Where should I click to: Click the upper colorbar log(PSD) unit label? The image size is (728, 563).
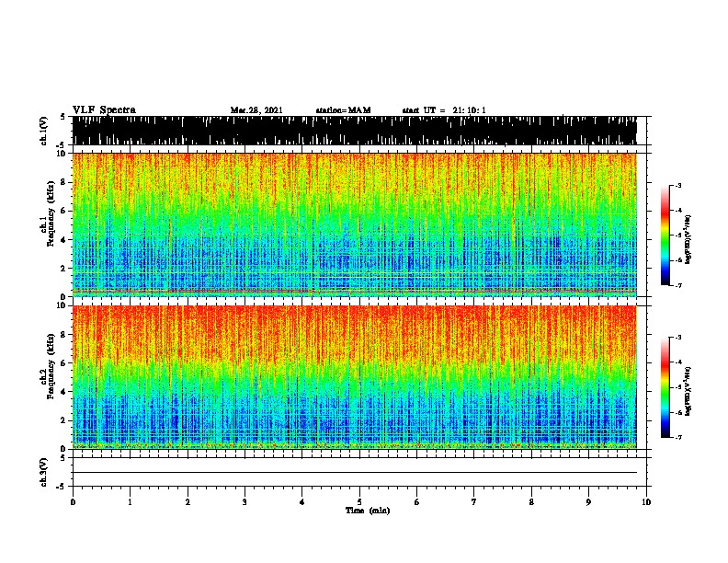688,239
